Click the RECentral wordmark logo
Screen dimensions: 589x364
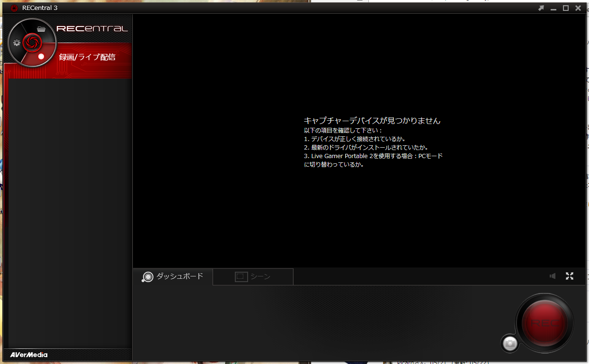pos(92,29)
